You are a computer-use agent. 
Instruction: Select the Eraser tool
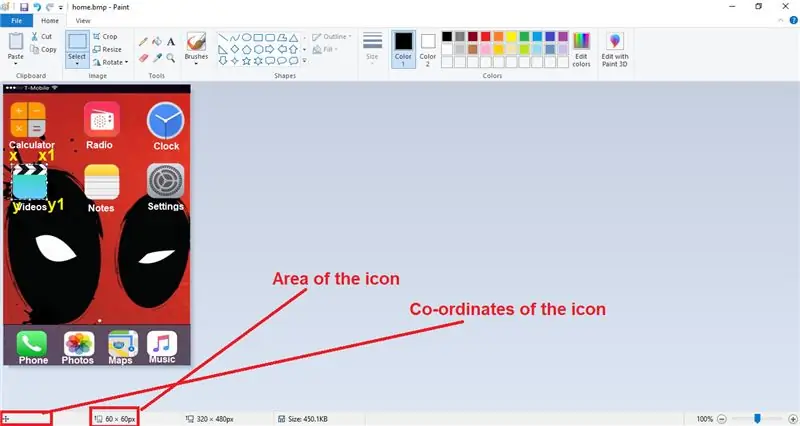click(143, 58)
